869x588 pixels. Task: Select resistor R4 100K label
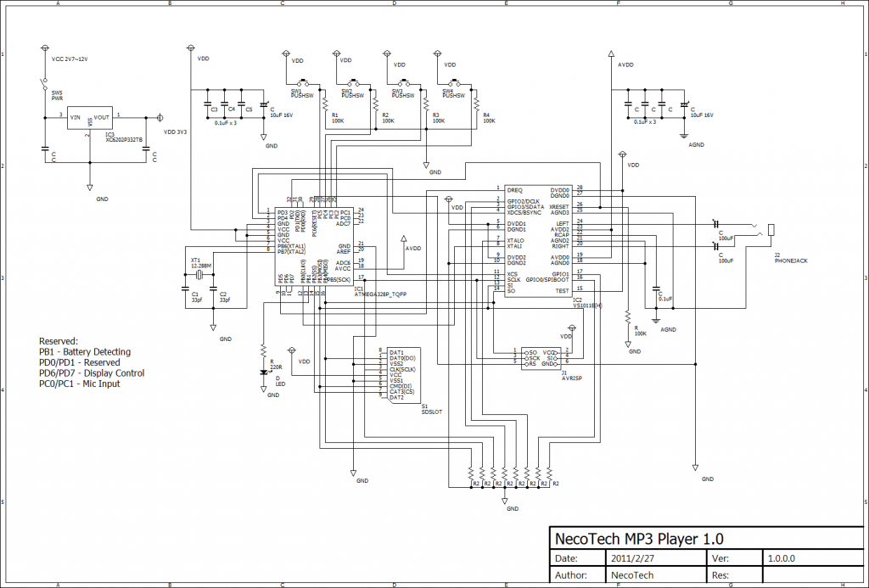click(x=489, y=118)
